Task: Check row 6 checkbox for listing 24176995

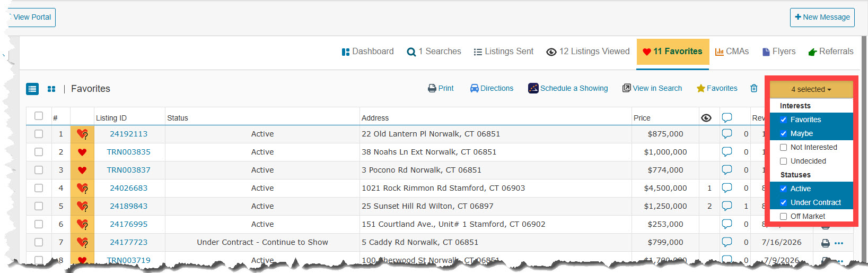Action: pyautogui.click(x=39, y=224)
